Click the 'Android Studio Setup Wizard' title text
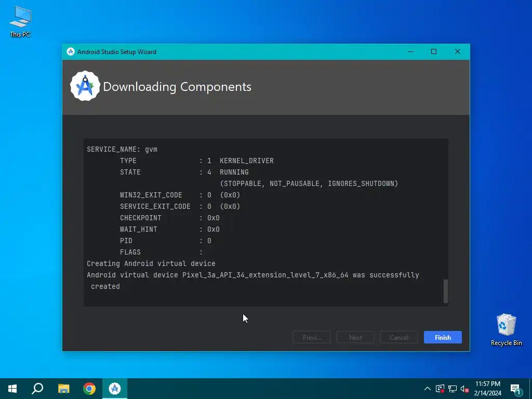This screenshot has height=399, width=532. [x=117, y=51]
